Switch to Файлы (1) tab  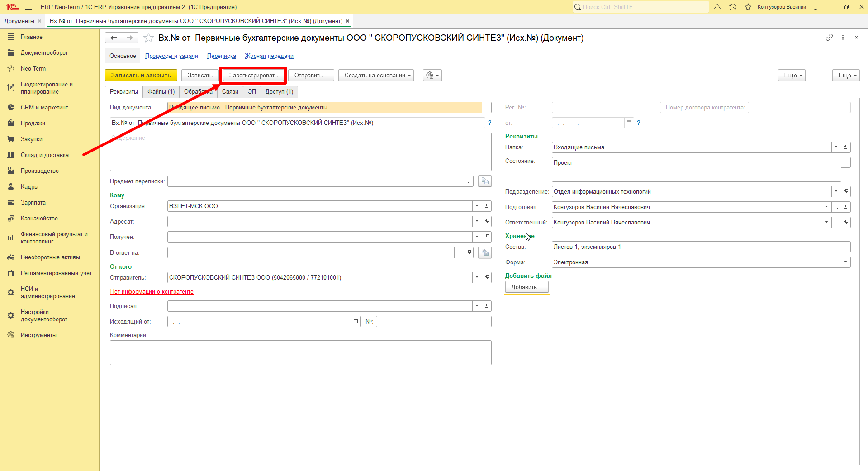(x=161, y=91)
